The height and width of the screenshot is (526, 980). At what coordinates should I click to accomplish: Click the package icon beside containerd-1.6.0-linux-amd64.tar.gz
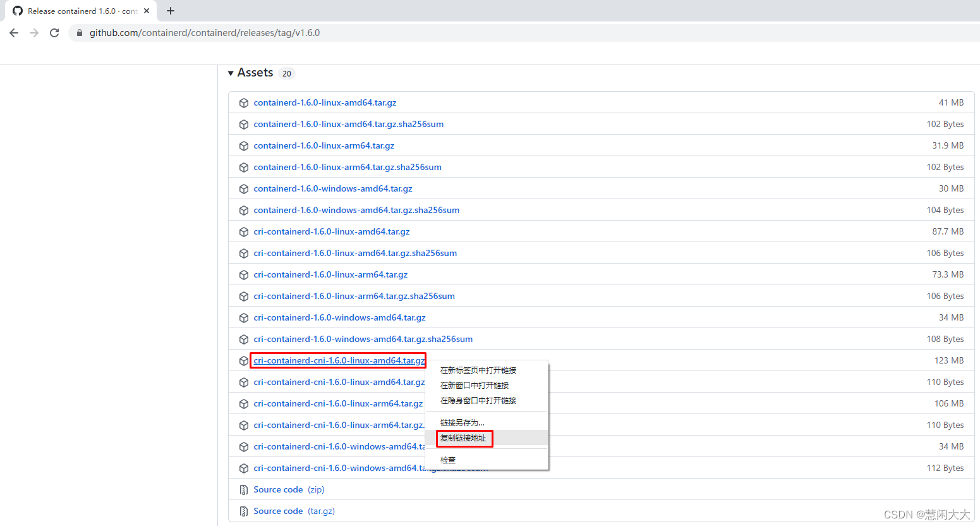pos(244,102)
